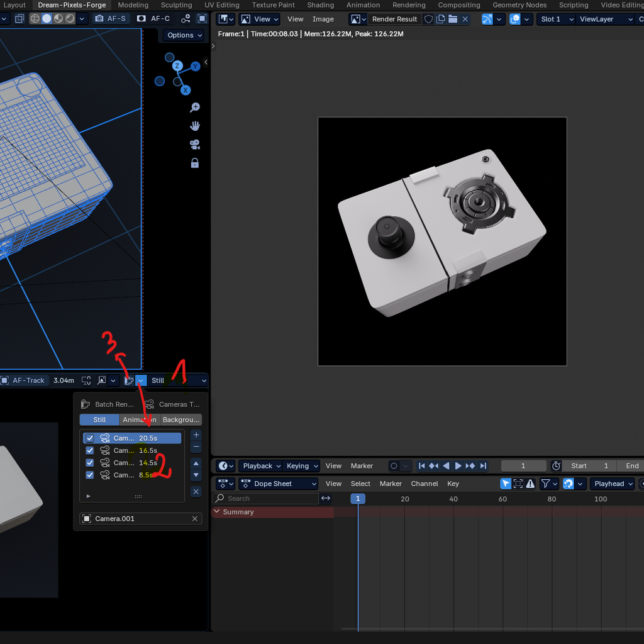Select the zoom magnifier icon in viewport sidebar
644x644 pixels.
[x=195, y=107]
